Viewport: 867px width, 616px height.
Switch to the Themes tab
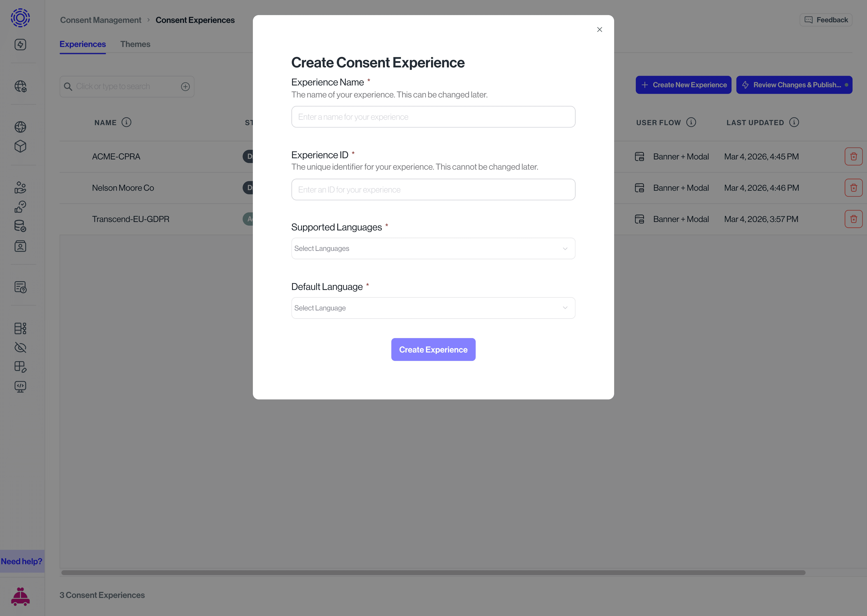pyautogui.click(x=135, y=44)
